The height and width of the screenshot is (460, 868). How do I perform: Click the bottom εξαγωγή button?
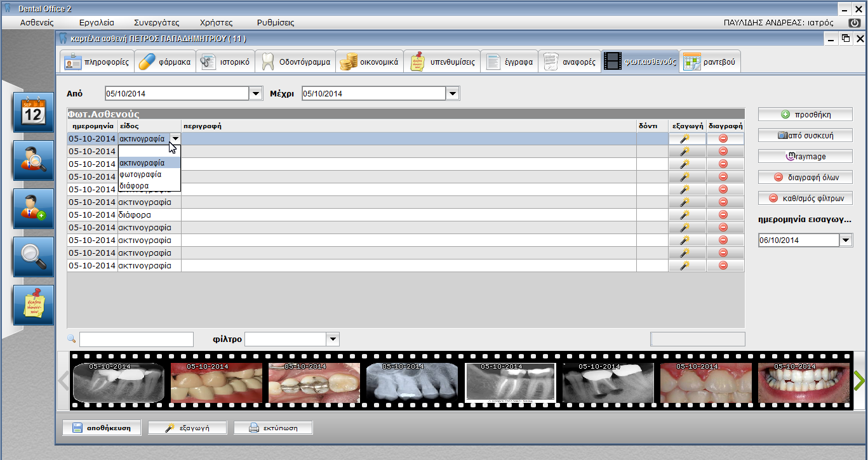(187, 428)
